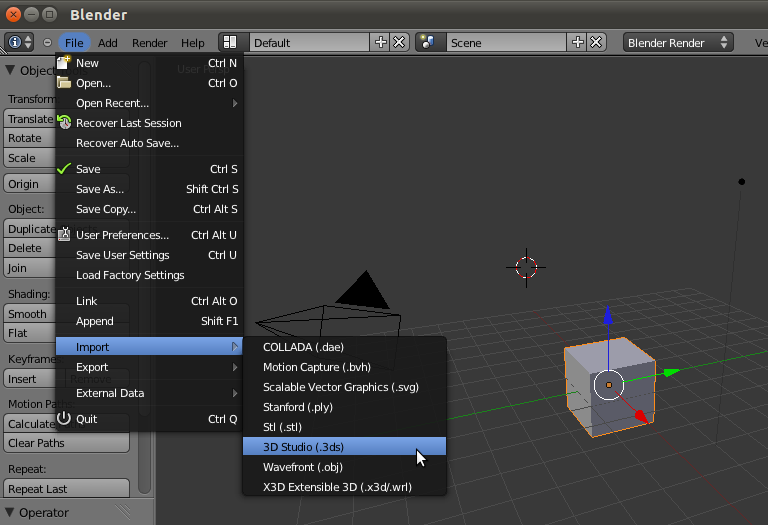Open the File menu
The width and height of the screenshot is (768, 525).
74,43
